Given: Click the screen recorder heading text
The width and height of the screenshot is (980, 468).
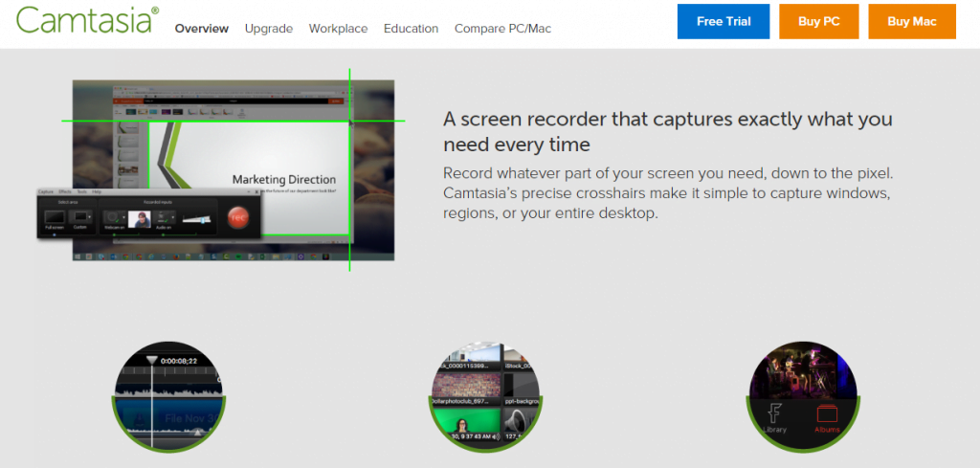Looking at the screenshot, I should pos(667,131).
